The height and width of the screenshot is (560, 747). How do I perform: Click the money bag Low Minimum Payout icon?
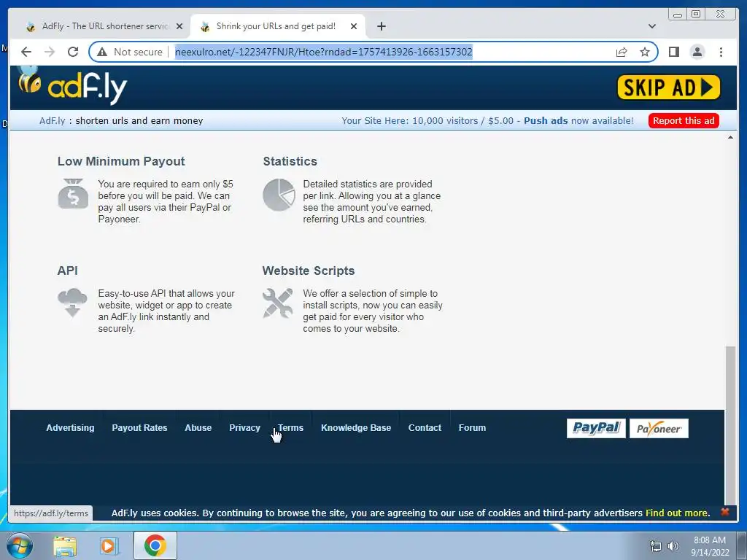73,194
